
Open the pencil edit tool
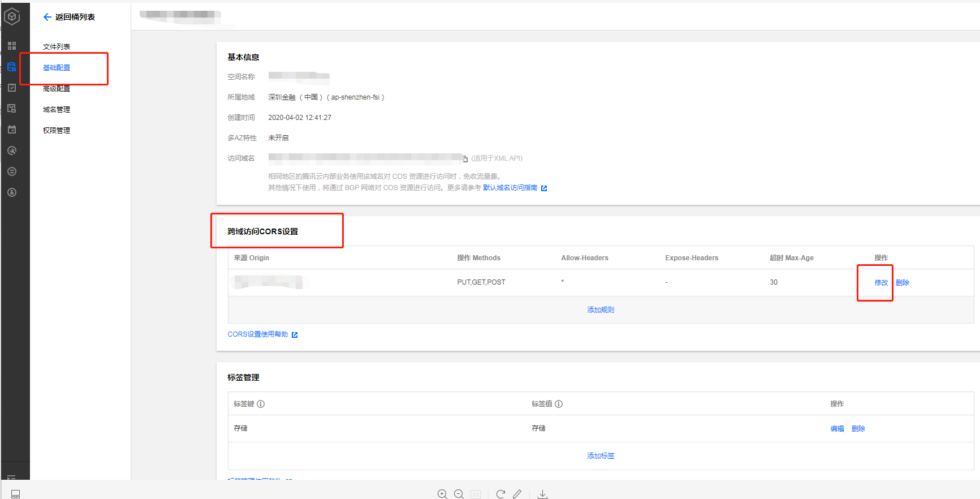click(x=517, y=494)
